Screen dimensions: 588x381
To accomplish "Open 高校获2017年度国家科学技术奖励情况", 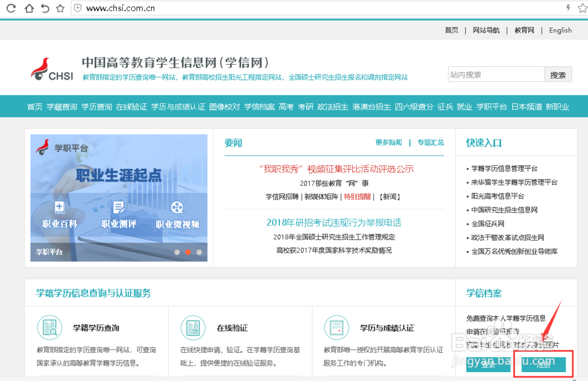I will (x=334, y=250).
